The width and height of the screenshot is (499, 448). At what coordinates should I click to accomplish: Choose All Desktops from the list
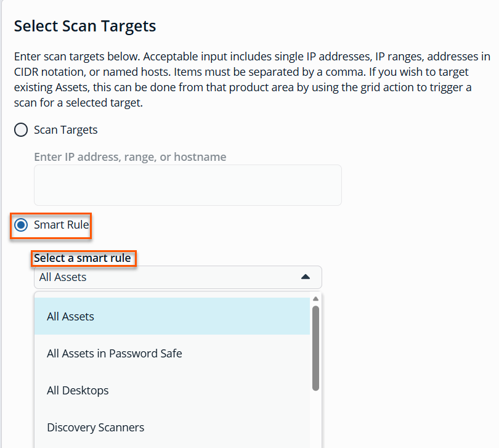tap(78, 391)
